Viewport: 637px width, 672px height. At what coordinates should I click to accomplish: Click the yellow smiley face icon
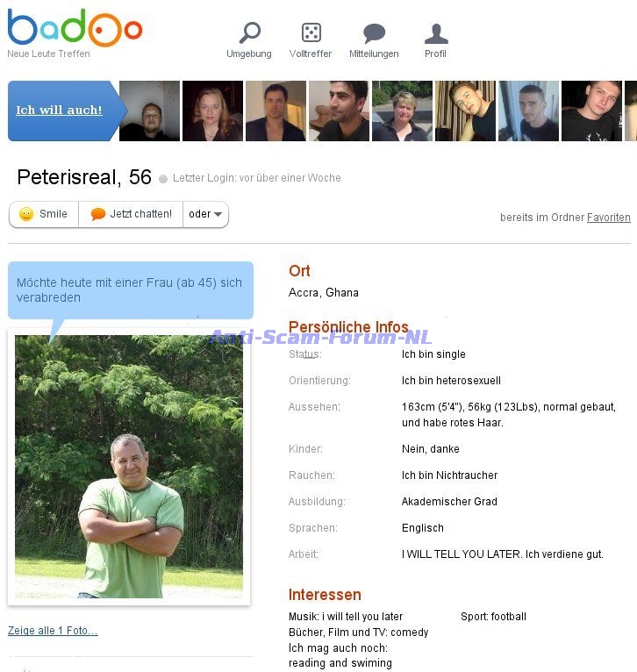(x=26, y=214)
